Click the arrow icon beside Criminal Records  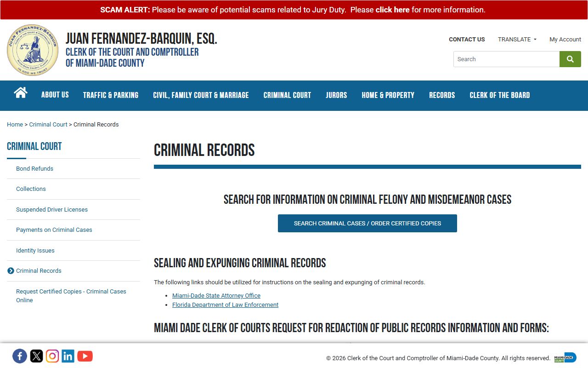(11, 271)
